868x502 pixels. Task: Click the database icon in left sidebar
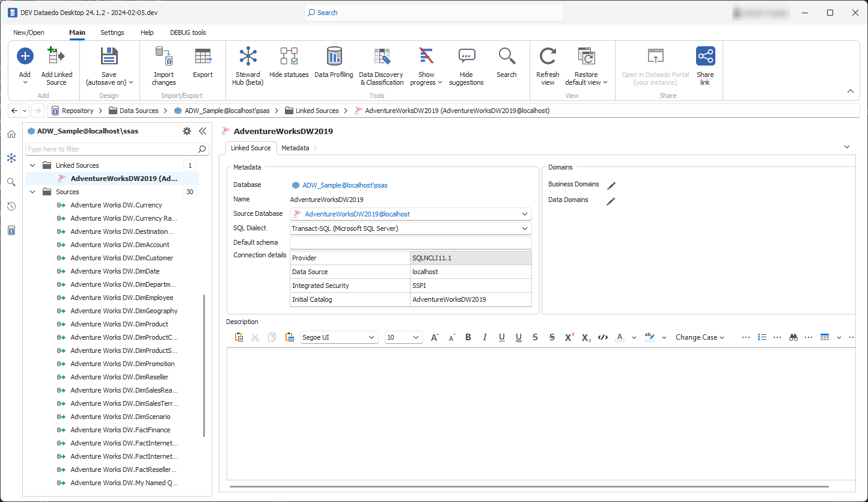[11, 230]
